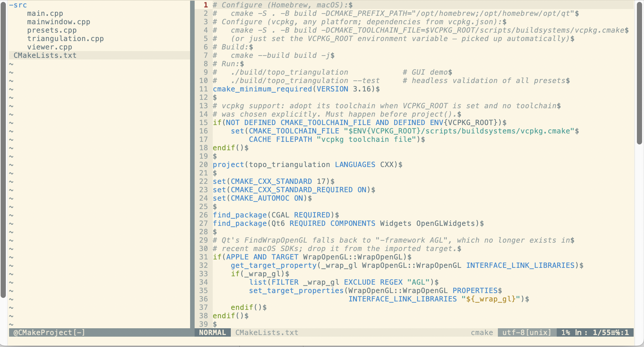Click line number 31 in the gutter

[203, 257]
